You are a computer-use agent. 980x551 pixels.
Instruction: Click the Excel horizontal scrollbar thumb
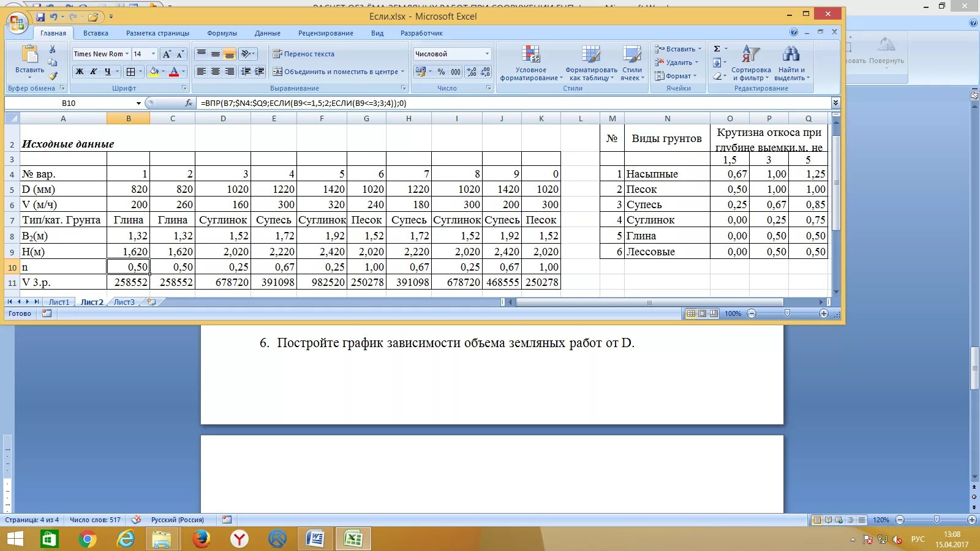[x=649, y=302]
